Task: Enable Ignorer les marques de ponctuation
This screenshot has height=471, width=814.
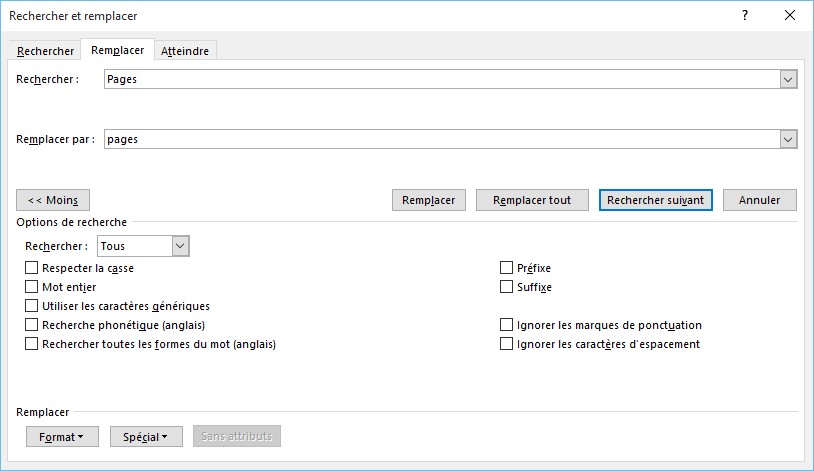Action: [x=507, y=325]
